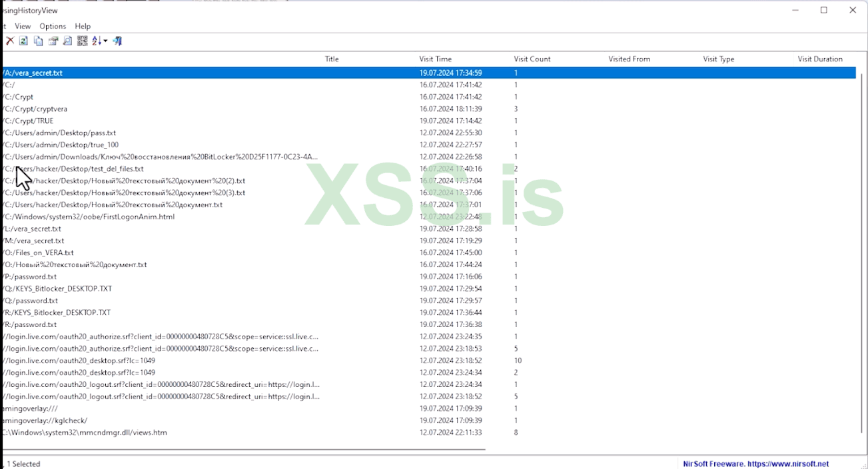
Task: Click the Copy selected items icon
Action: [38, 41]
